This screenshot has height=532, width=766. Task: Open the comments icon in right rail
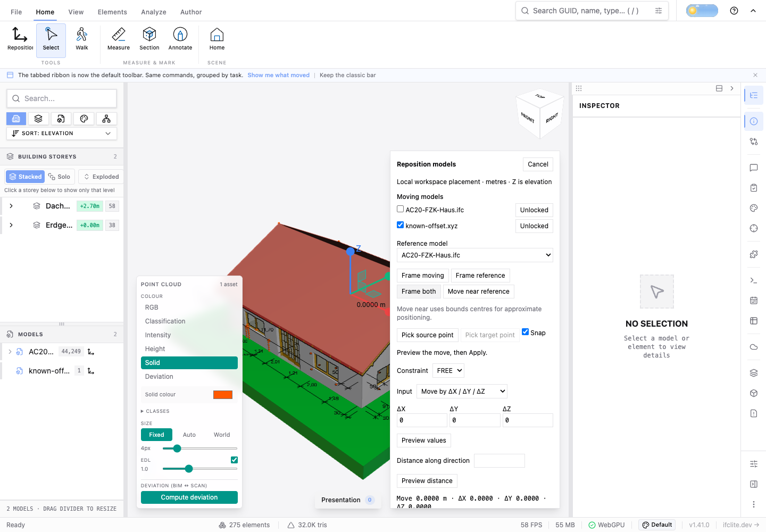coord(754,168)
